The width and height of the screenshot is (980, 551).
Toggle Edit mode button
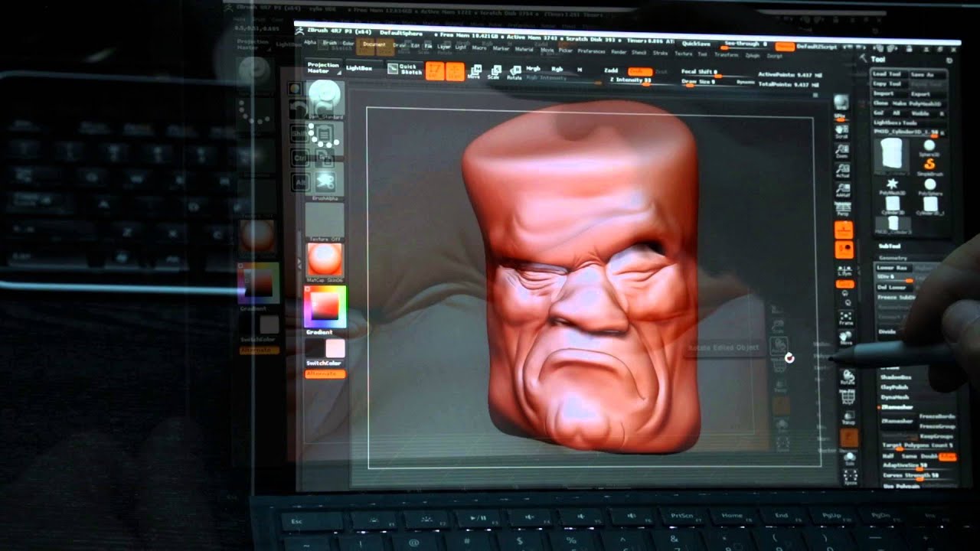pyautogui.click(x=435, y=70)
